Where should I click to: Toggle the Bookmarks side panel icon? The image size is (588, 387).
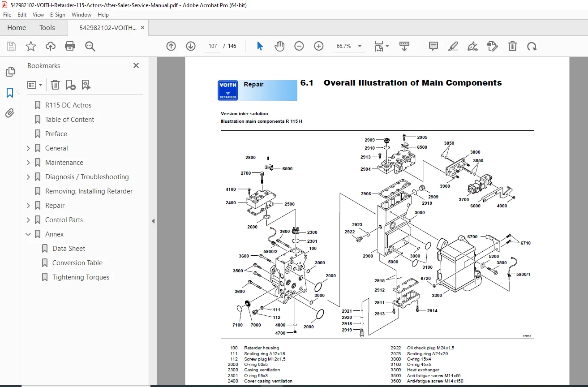(x=10, y=93)
